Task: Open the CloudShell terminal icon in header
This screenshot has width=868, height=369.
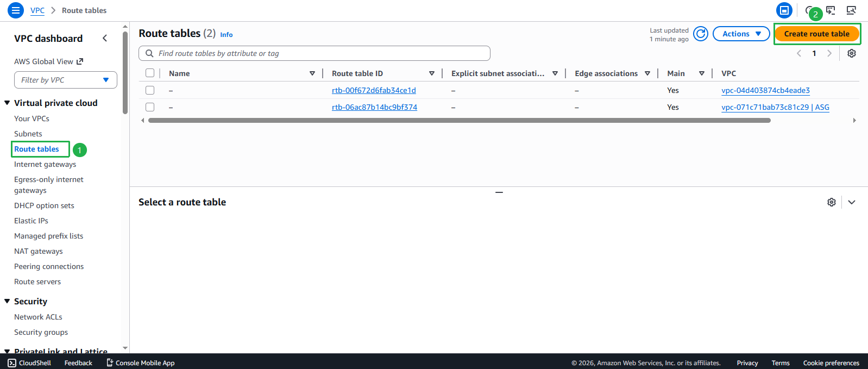Action: tap(831, 10)
